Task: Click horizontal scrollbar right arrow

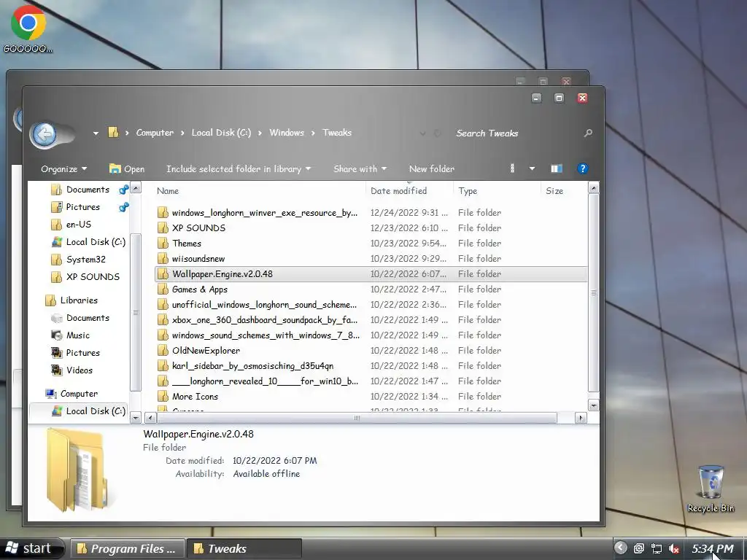Action: [x=581, y=418]
